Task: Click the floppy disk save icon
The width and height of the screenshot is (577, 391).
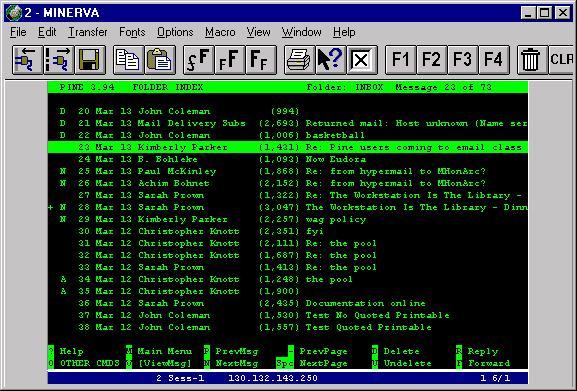Action: [90, 60]
